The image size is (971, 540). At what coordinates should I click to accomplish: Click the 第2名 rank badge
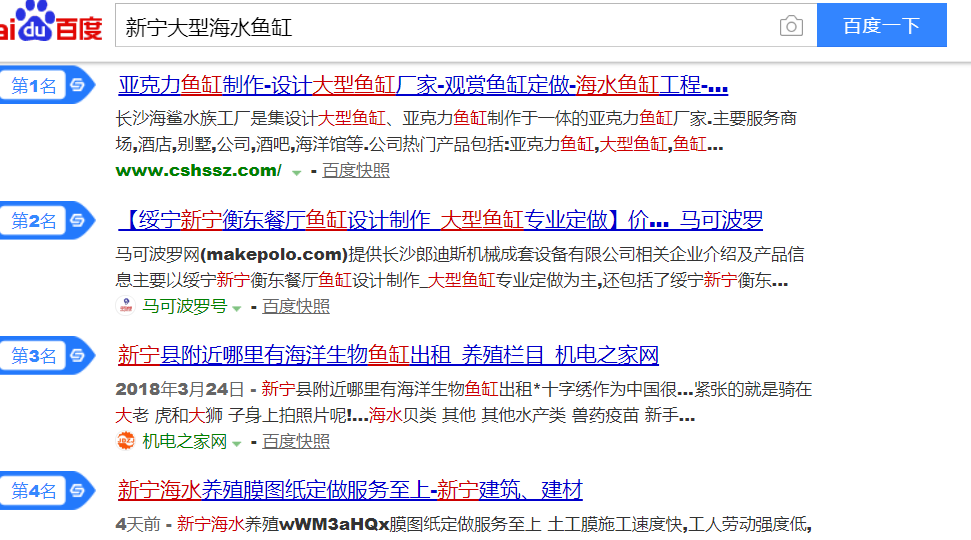coord(46,220)
